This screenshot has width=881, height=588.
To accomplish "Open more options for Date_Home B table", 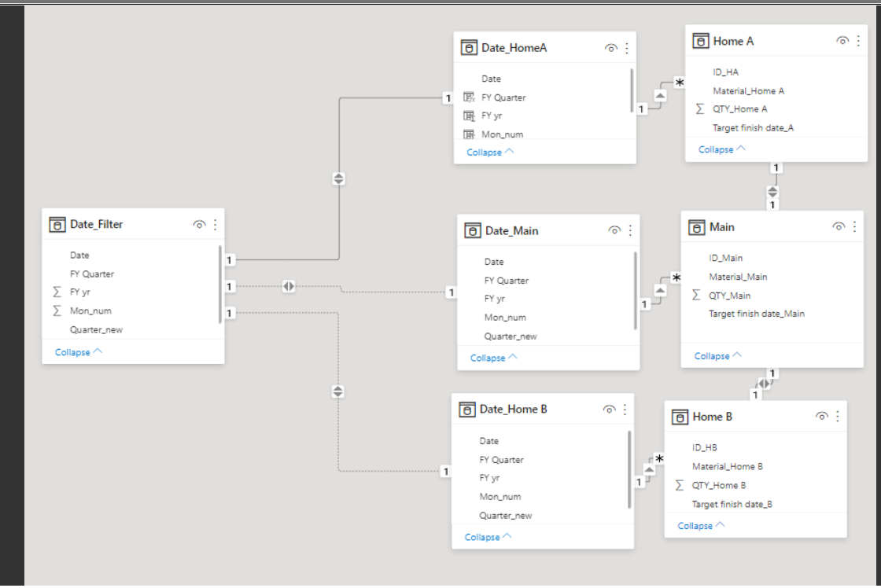I will click(625, 410).
